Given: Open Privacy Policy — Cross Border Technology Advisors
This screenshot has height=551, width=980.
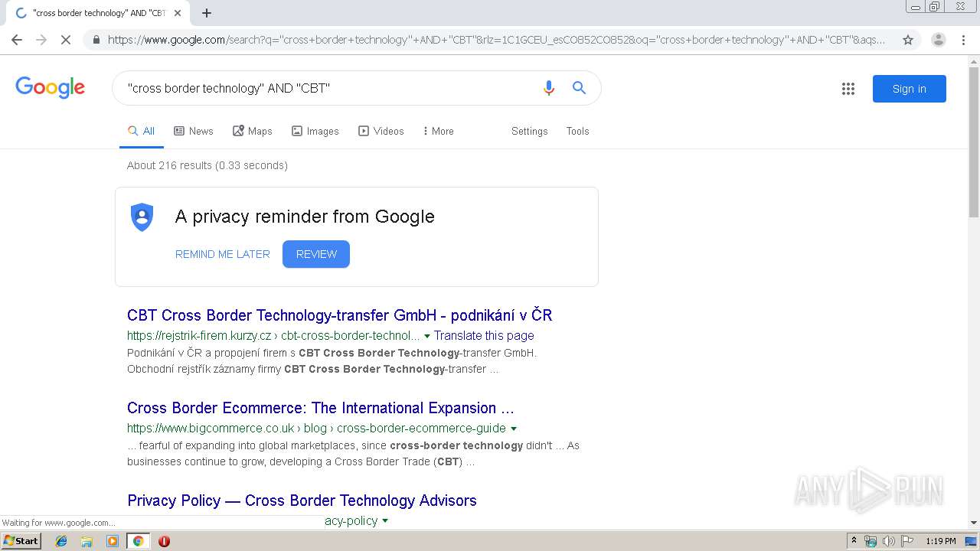Looking at the screenshot, I should coord(302,500).
